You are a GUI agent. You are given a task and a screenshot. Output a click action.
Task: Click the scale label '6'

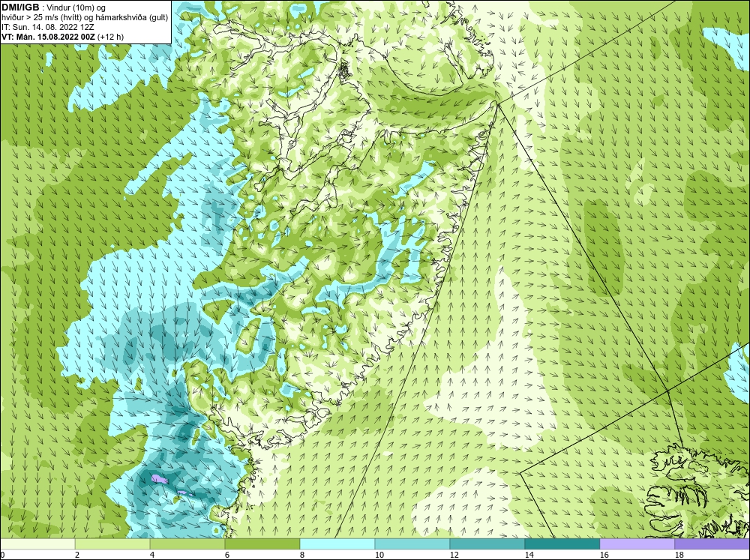pos(227,555)
